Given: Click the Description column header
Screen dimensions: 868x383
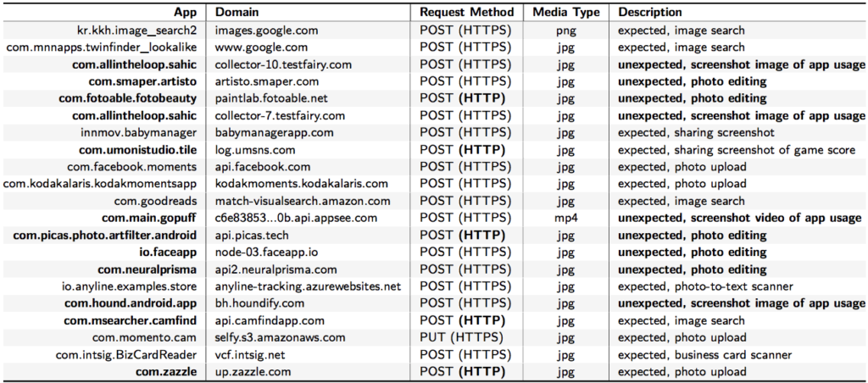Looking at the screenshot, I should [x=650, y=12].
